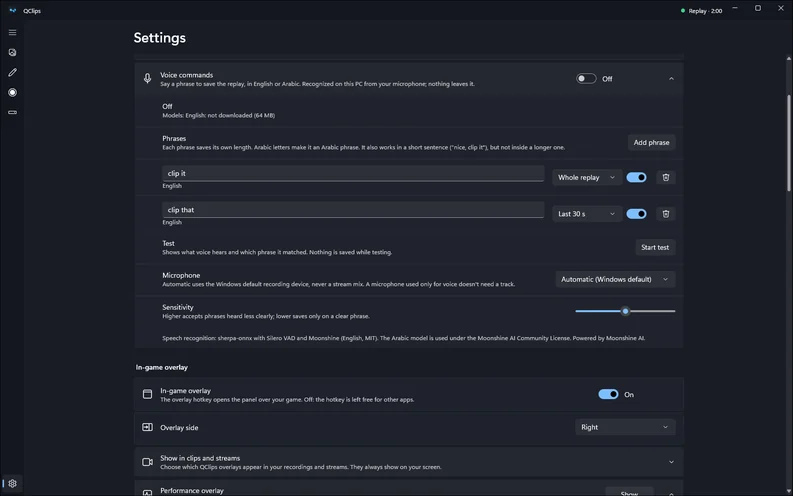
Task: Click the green Replay status dot
Action: click(683, 11)
